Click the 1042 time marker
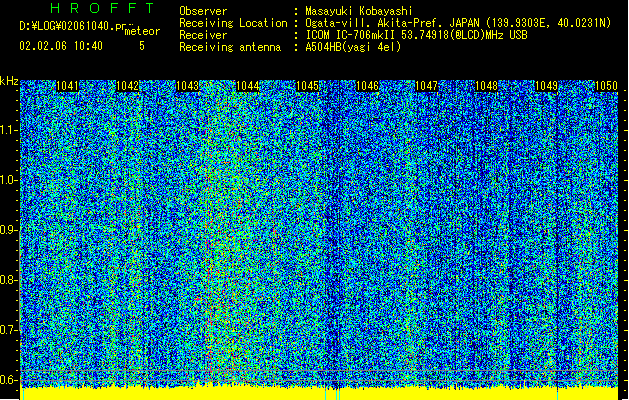 click(x=127, y=86)
